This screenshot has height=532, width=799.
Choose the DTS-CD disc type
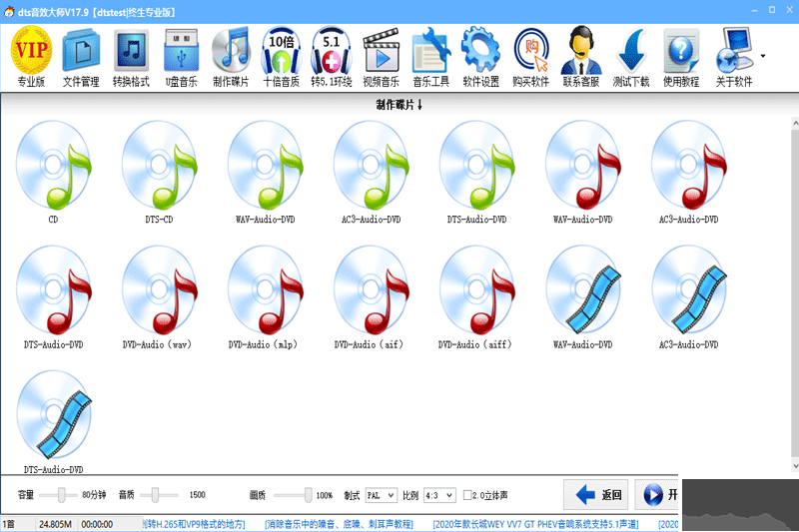(159, 172)
